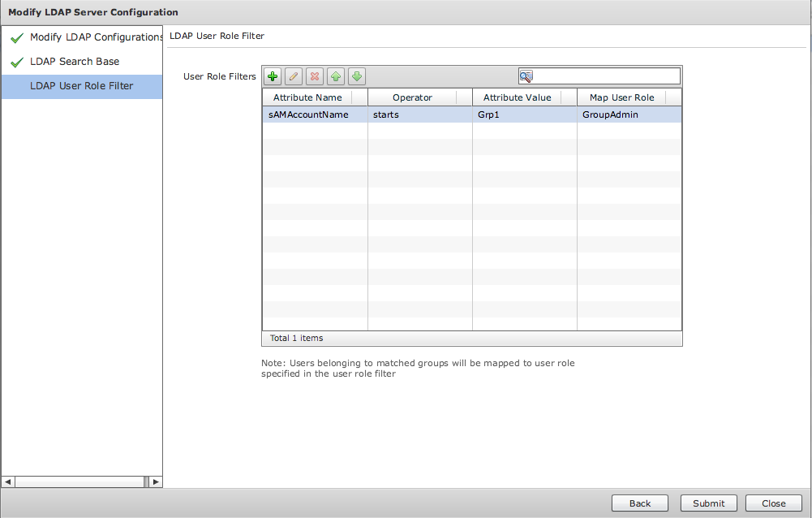Edit the selected role filter with the pencil icon
The height and width of the screenshot is (518, 812).
click(x=294, y=77)
